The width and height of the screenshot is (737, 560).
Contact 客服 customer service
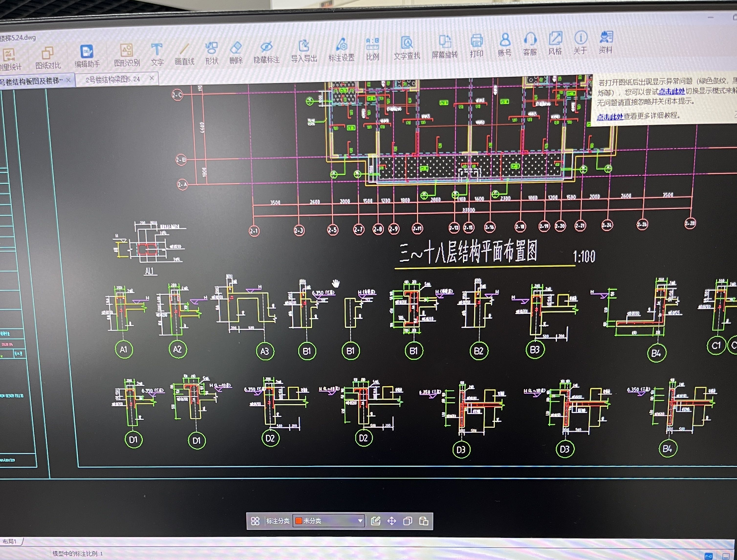click(x=530, y=44)
